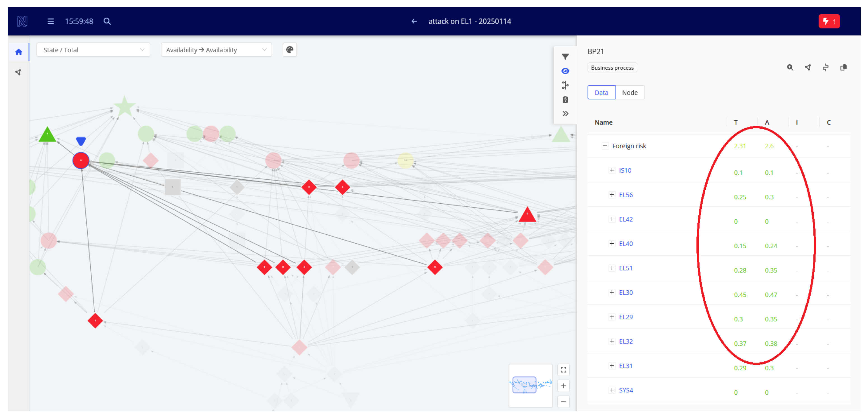Fit graph to screen button
This screenshot has width=868, height=419.
563,370
